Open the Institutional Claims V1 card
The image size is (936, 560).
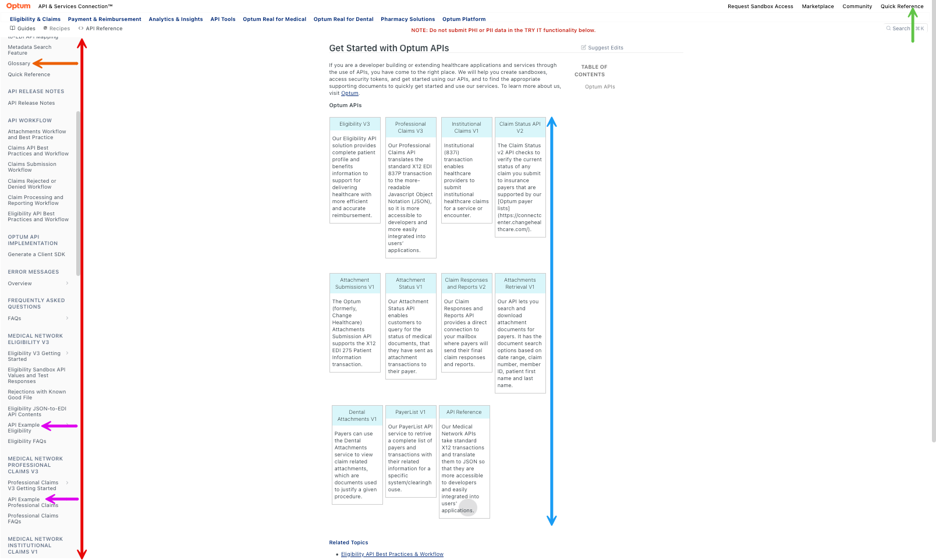tap(467, 171)
